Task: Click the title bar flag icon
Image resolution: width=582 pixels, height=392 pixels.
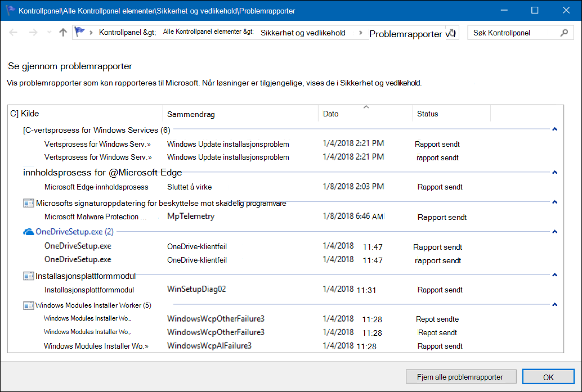Action: click(10, 10)
